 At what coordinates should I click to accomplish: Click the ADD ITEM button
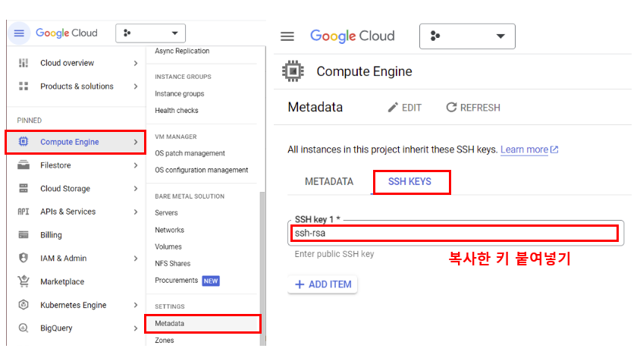(322, 284)
